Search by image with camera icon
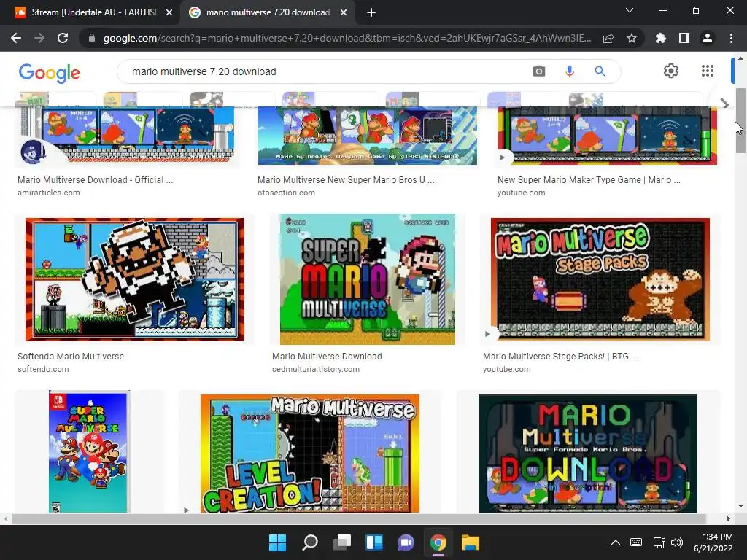747x560 pixels. click(x=539, y=71)
